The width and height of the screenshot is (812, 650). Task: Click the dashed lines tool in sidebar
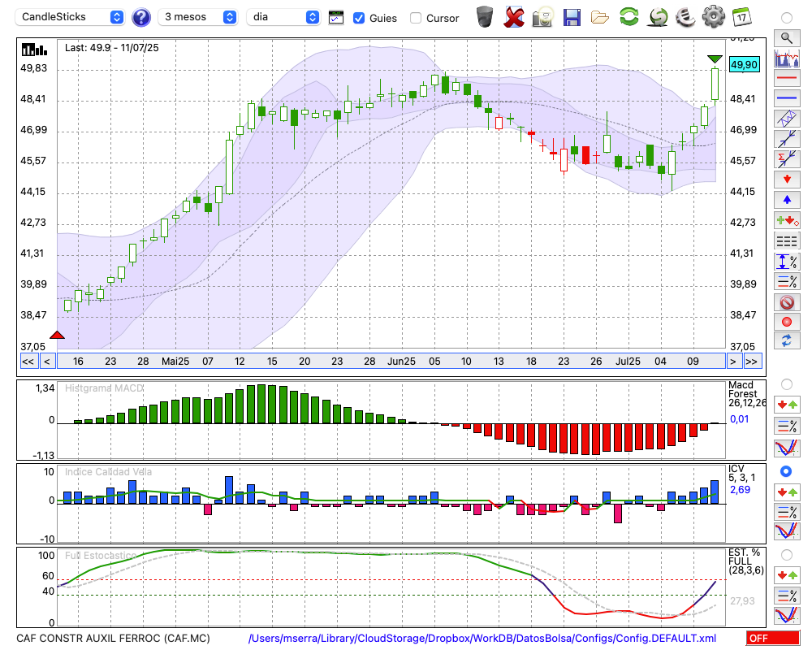click(787, 240)
